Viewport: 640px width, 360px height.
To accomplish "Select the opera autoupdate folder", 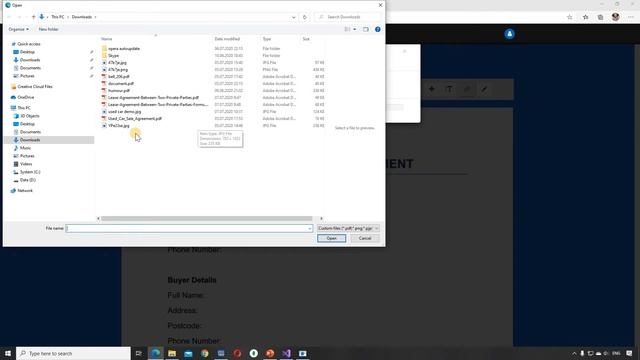I will (124, 49).
